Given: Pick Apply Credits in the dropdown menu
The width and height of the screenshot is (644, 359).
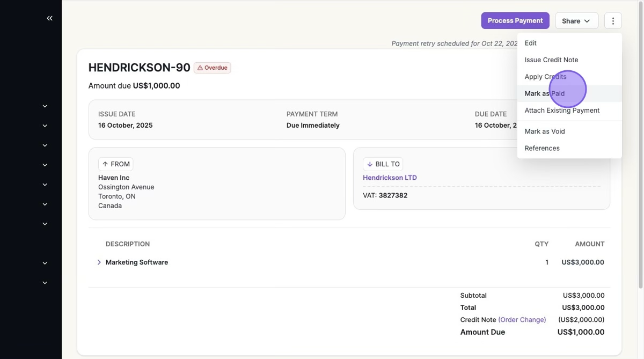Looking at the screenshot, I should coord(545,77).
